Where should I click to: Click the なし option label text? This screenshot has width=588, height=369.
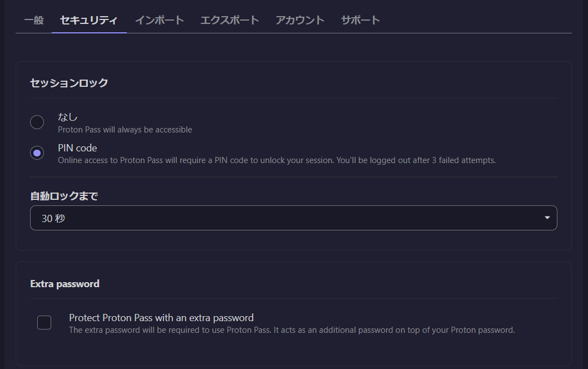67,116
